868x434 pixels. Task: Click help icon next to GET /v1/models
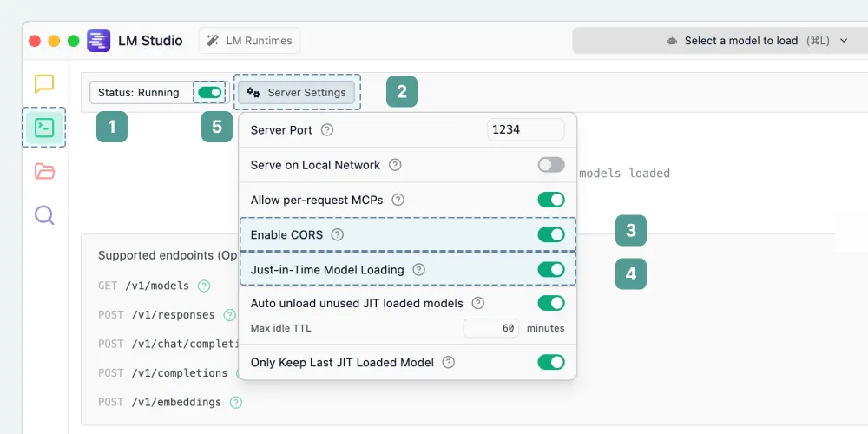pos(204,286)
